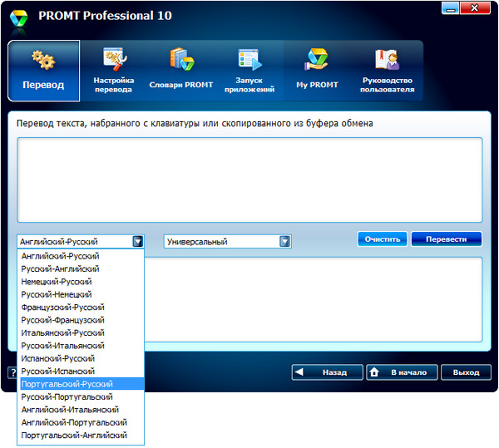This screenshot has height=448, width=499.
Task: Open the My PROMT icon
Action: [318, 70]
